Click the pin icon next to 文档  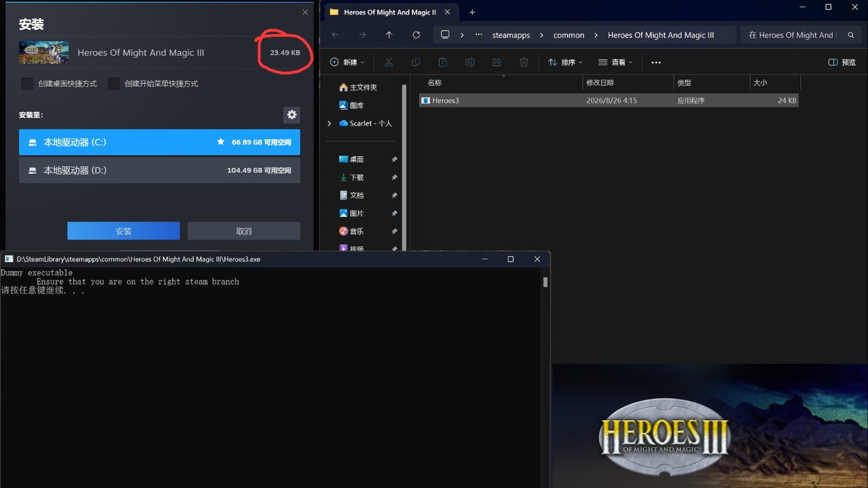point(394,195)
